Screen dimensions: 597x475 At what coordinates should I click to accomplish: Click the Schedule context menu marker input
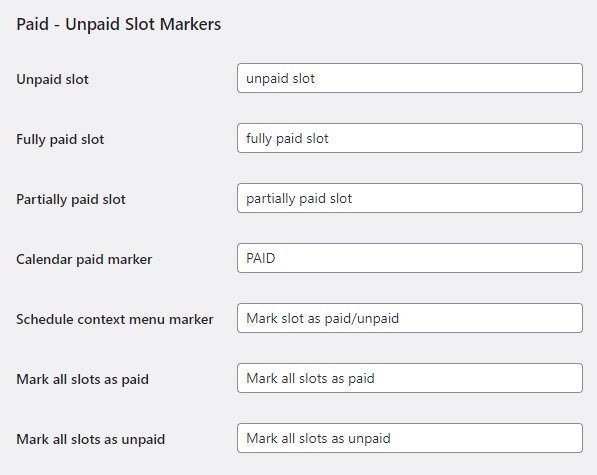(410, 318)
